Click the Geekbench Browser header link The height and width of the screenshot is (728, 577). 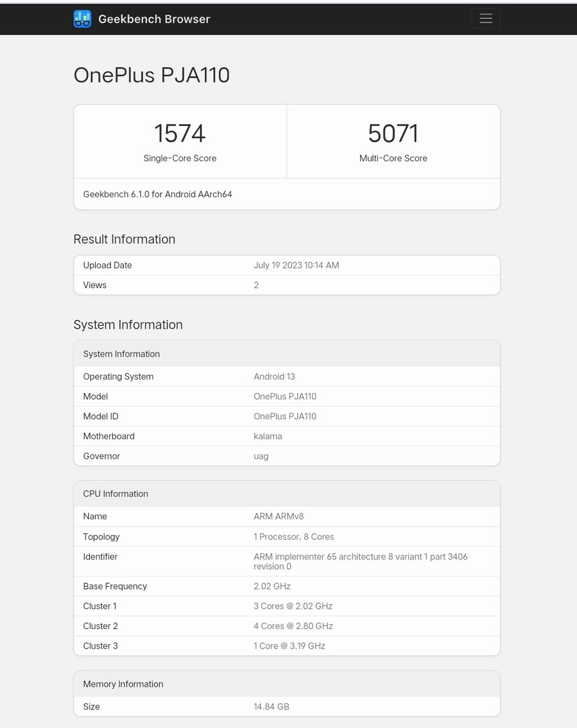pos(154,19)
